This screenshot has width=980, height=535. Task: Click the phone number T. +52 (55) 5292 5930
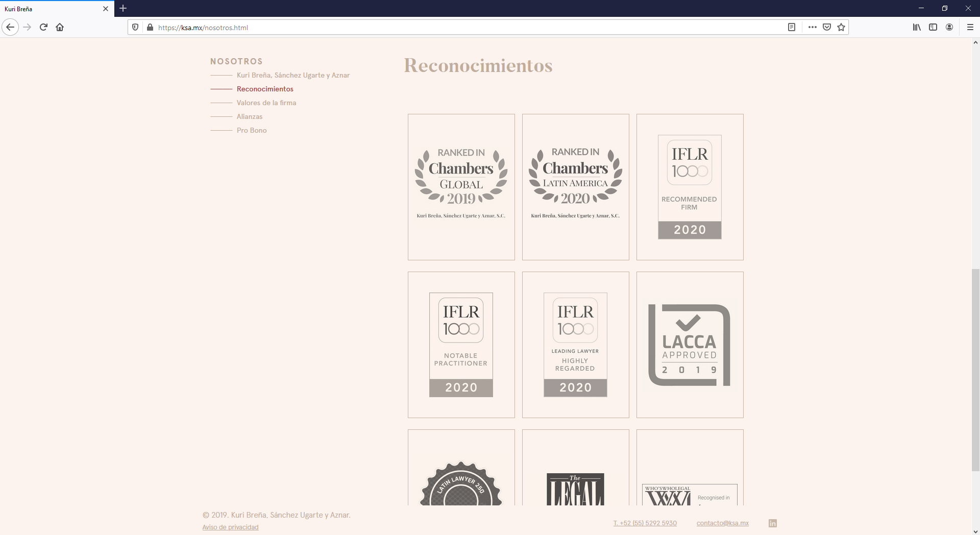tap(645, 523)
